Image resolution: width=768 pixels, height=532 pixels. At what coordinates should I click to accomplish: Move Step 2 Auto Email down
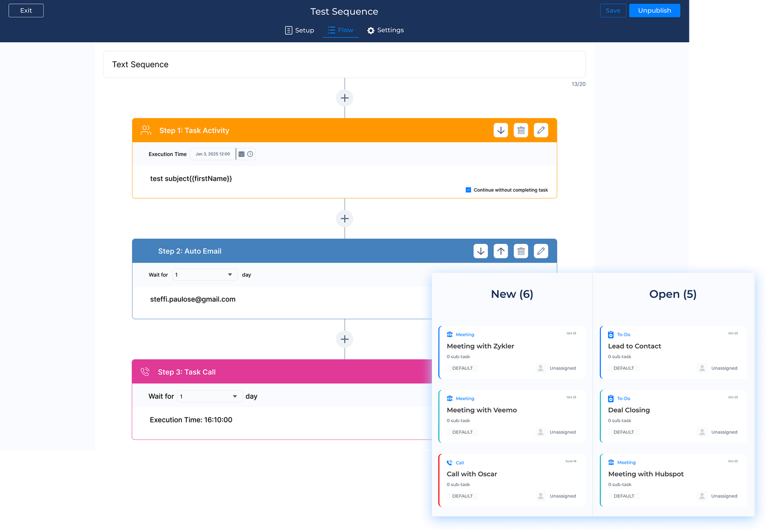480,251
